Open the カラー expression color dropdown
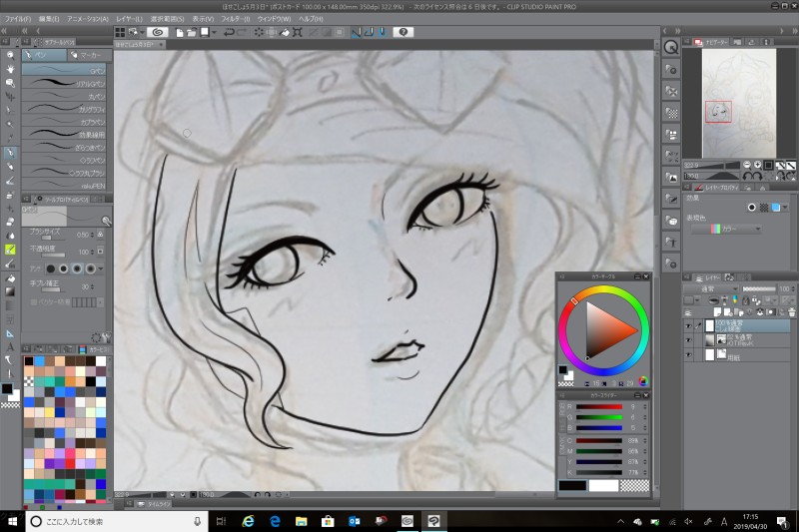 click(727, 230)
